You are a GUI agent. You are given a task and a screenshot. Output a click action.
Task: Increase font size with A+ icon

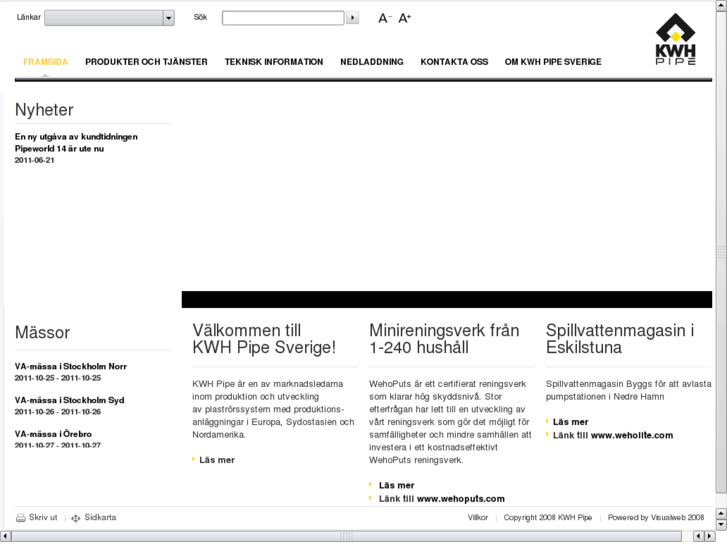click(x=404, y=18)
